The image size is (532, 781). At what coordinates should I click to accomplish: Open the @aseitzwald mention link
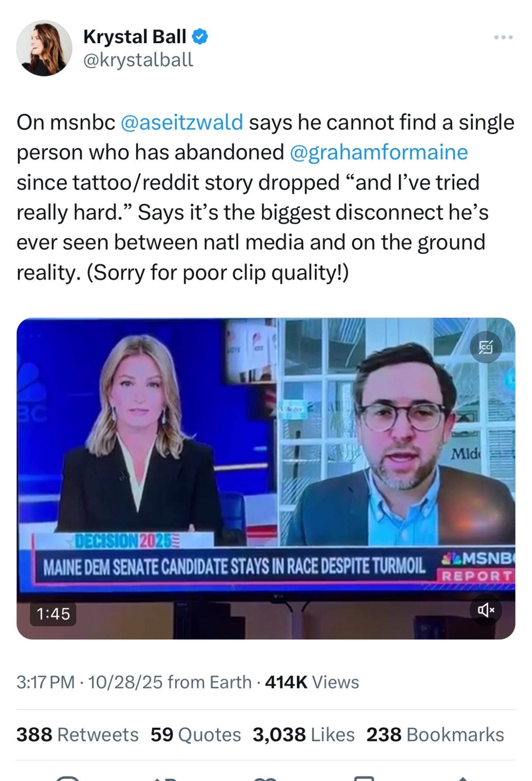[182, 122]
